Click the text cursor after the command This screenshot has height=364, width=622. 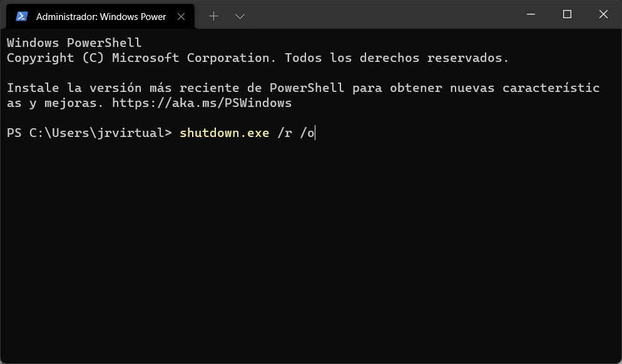pyautogui.click(x=315, y=133)
